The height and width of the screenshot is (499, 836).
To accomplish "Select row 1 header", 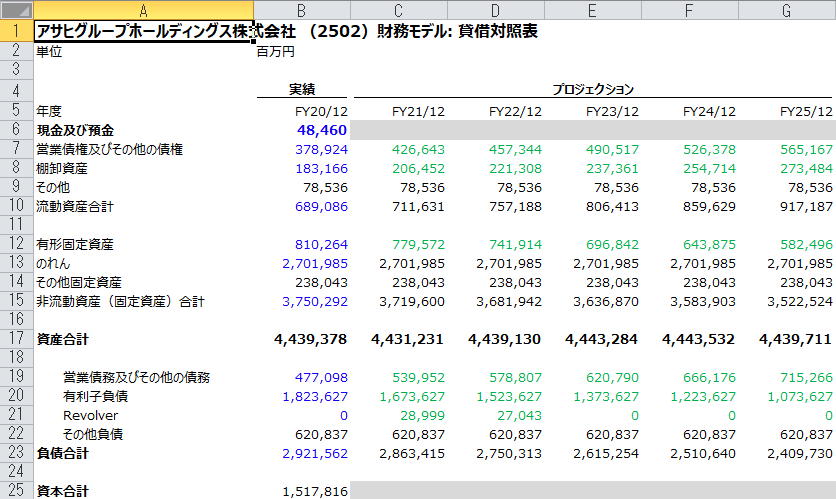I will click(x=17, y=31).
